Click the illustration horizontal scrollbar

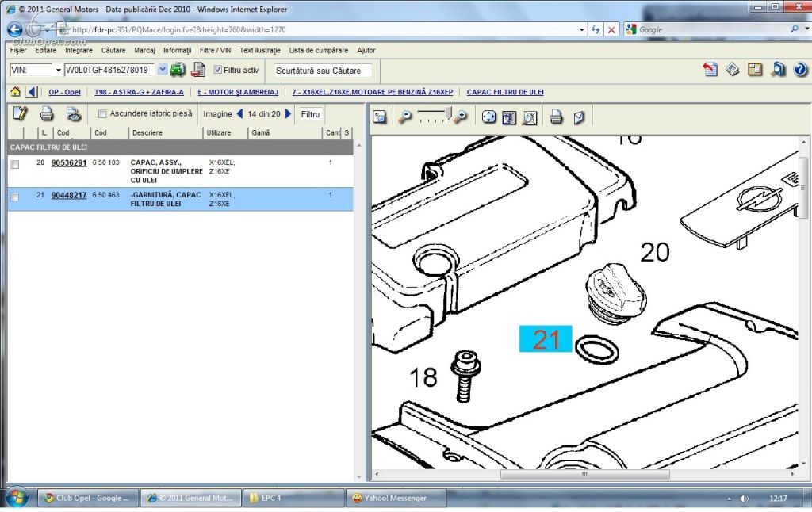[584, 474]
